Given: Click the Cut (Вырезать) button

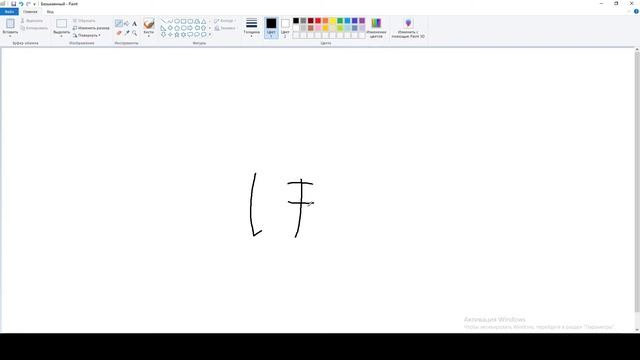Looking at the screenshot, I should pos(32,20).
